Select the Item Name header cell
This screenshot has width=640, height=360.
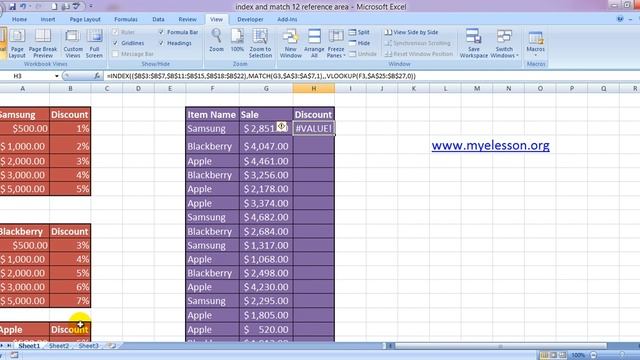pyautogui.click(x=212, y=115)
